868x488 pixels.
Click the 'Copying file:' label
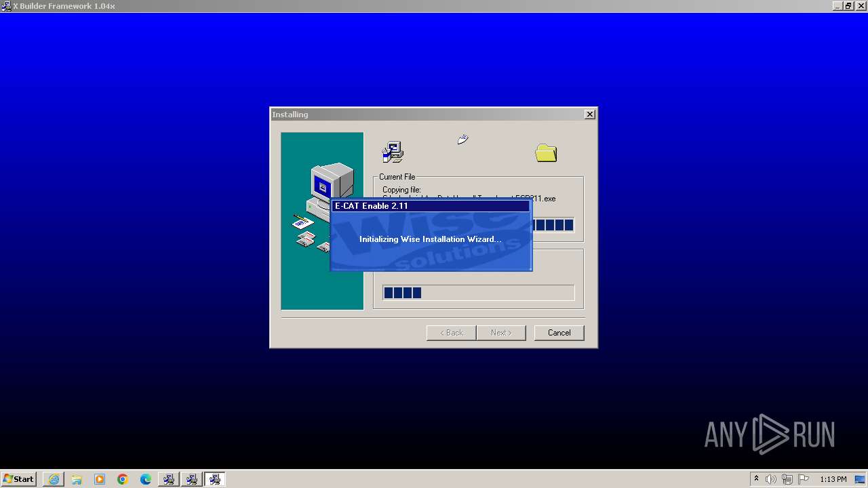pyautogui.click(x=401, y=190)
